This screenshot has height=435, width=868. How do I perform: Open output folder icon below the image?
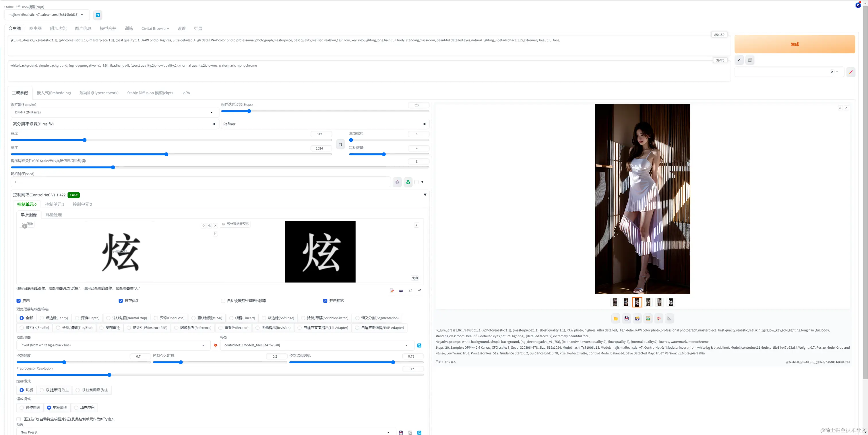(616, 318)
